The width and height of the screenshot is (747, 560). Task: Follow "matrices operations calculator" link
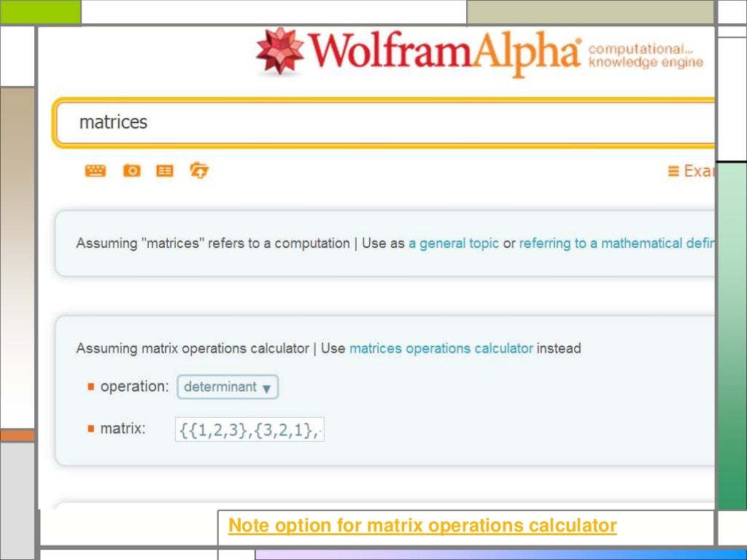click(441, 349)
